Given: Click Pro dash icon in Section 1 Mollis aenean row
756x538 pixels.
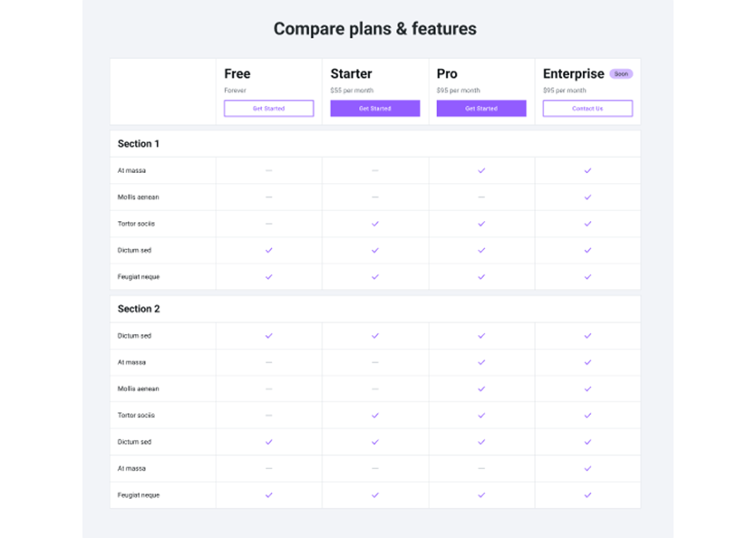Looking at the screenshot, I should click(x=481, y=197).
